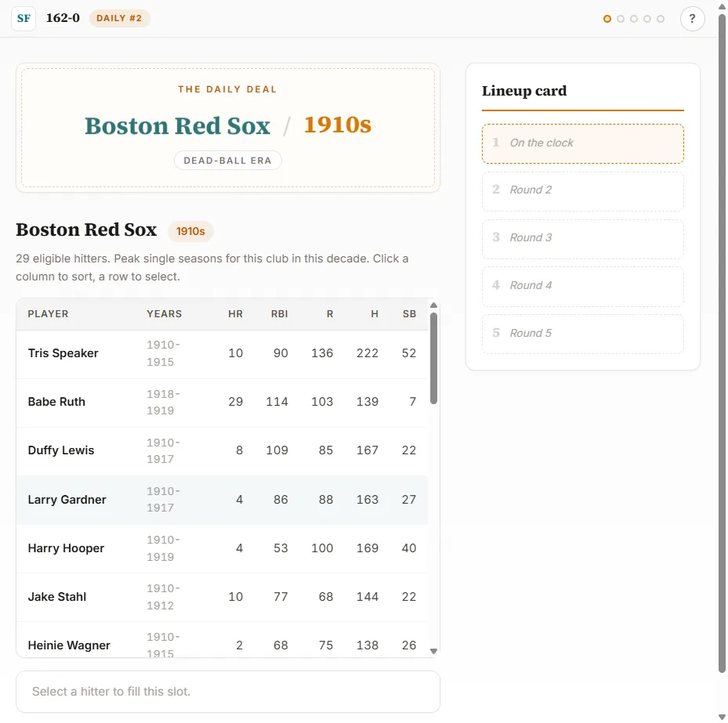Image resolution: width=728 pixels, height=723 pixels.
Task: Select lineup slot 1 On the clock
Action: 583,143
